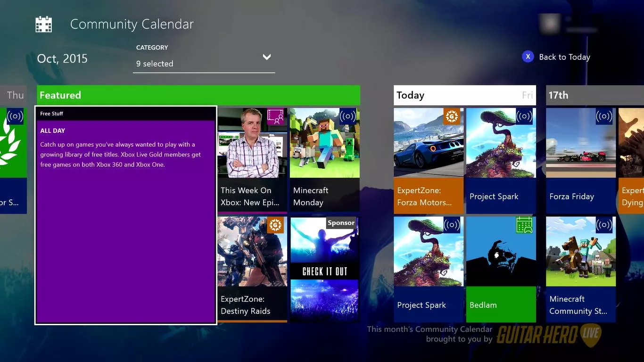The width and height of the screenshot is (644, 362).
Task: Select the Featured column header
Action: pos(198,95)
